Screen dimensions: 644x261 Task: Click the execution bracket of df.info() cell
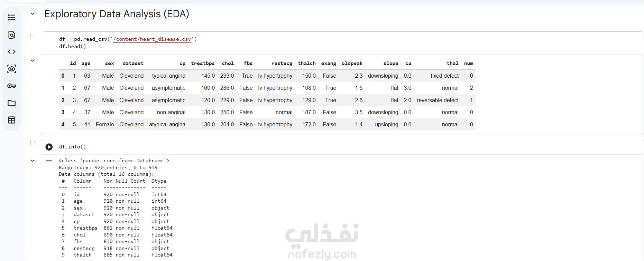(33, 143)
